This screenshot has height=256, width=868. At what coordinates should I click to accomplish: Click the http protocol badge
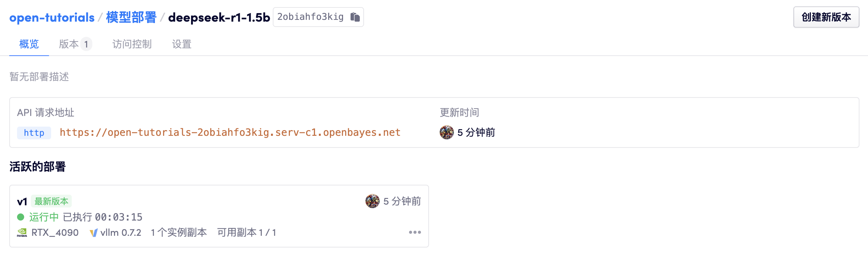(x=33, y=133)
